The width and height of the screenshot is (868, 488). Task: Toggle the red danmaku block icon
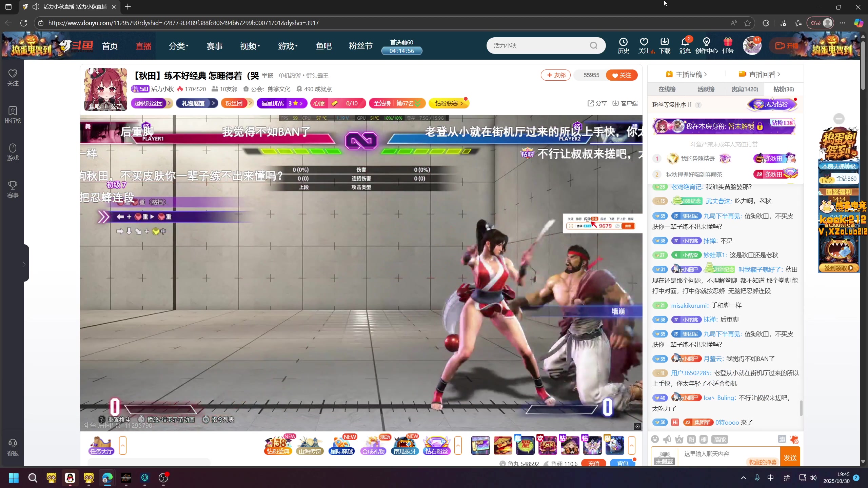[x=794, y=440]
